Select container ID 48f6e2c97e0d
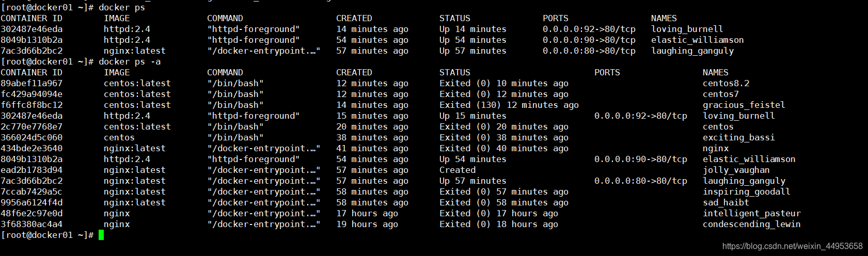 [x=31, y=213]
